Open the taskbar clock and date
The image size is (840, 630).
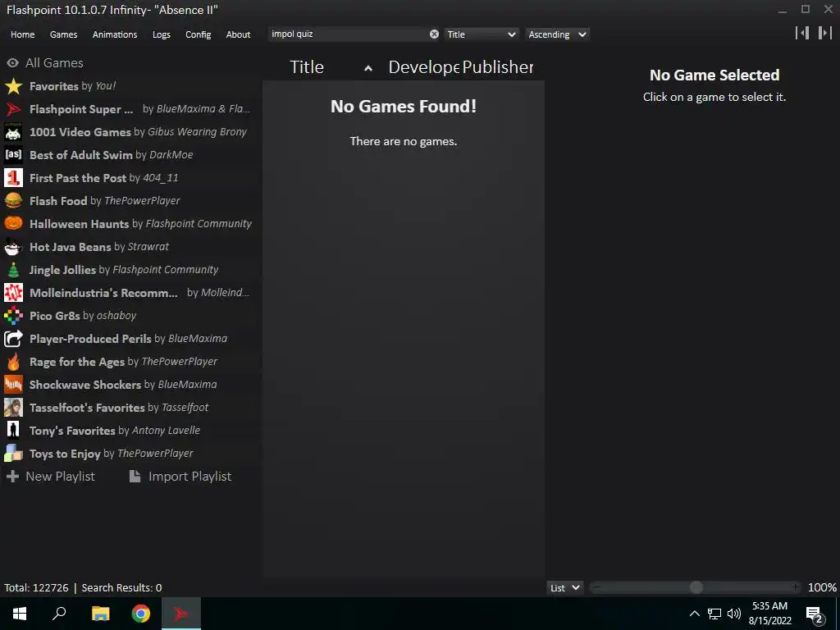click(769, 614)
